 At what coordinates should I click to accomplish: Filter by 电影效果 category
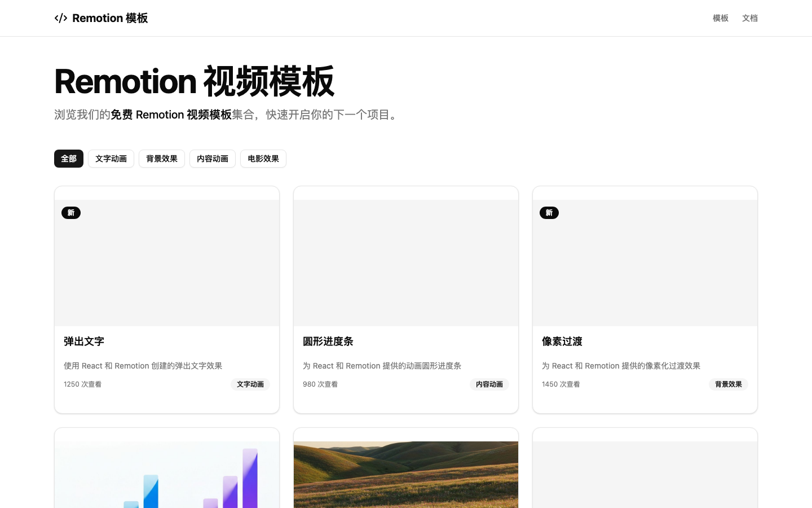[x=263, y=159]
